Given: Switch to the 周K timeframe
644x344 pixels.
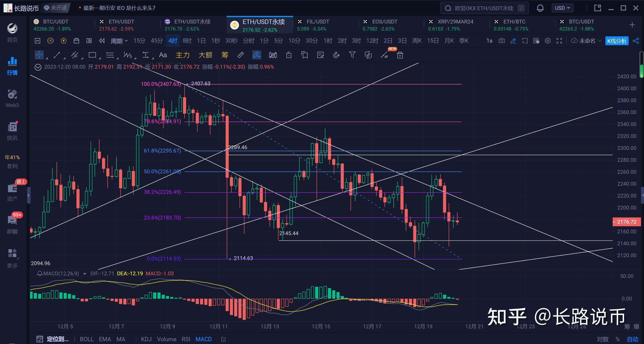Looking at the screenshot, I should (x=417, y=41).
